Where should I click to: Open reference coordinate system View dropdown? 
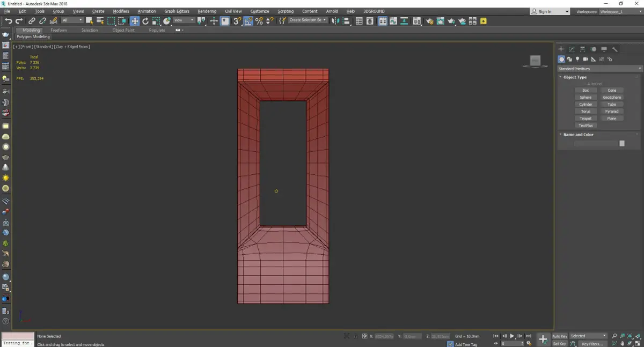click(x=184, y=20)
